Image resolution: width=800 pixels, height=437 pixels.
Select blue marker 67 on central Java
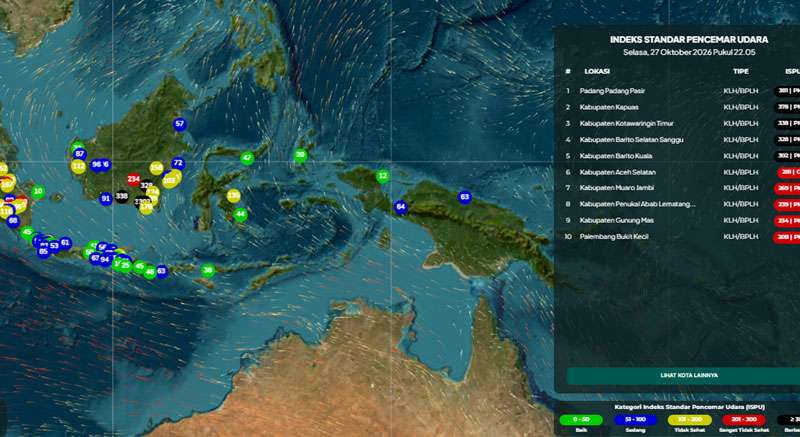(95, 258)
